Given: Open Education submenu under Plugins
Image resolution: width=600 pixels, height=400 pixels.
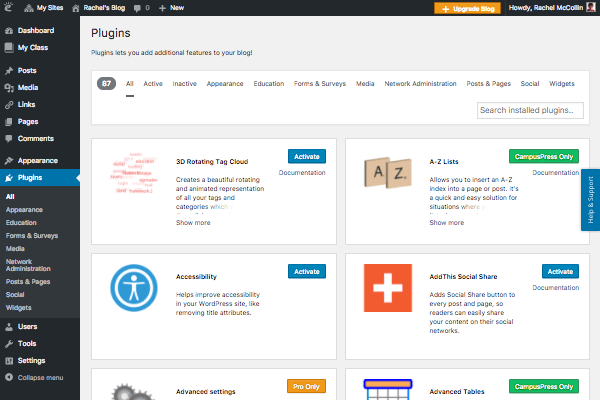Looking at the screenshot, I should click(21, 223).
